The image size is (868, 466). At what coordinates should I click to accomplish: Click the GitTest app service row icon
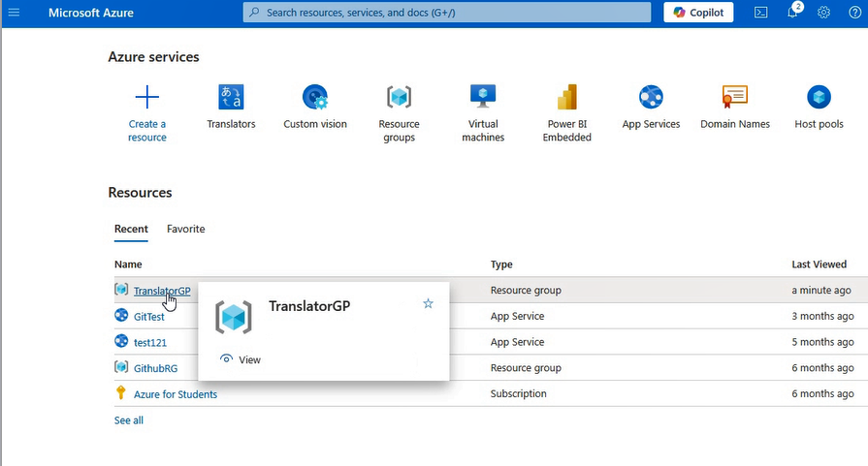click(121, 315)
